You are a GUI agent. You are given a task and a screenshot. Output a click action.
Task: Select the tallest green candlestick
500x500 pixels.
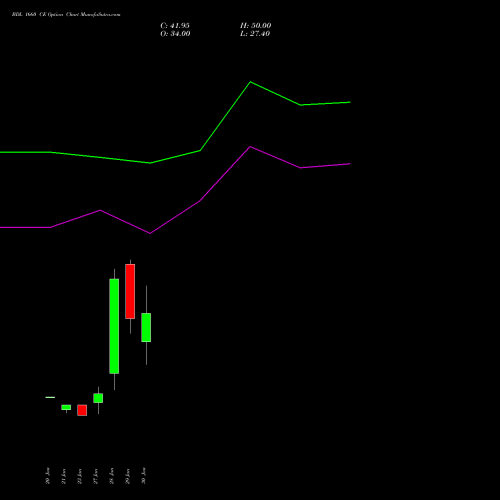(114, 326)
